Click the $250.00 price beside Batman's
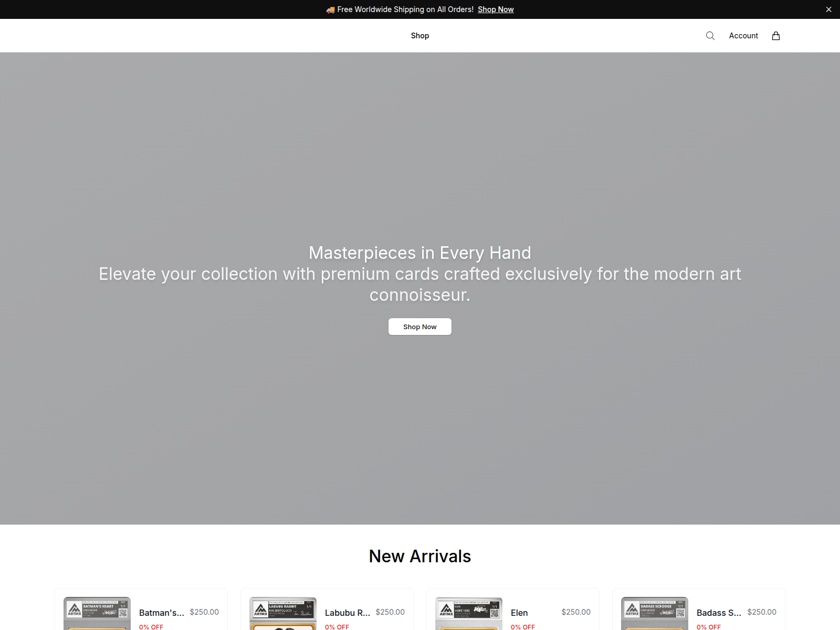Screen dimensions: 840x630 [x=204, y=612]
